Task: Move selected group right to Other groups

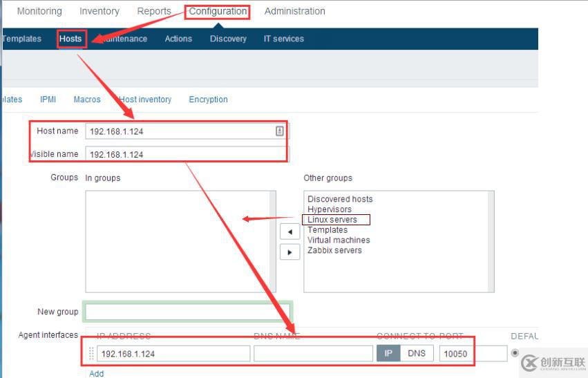Action: tap(290, 252)
